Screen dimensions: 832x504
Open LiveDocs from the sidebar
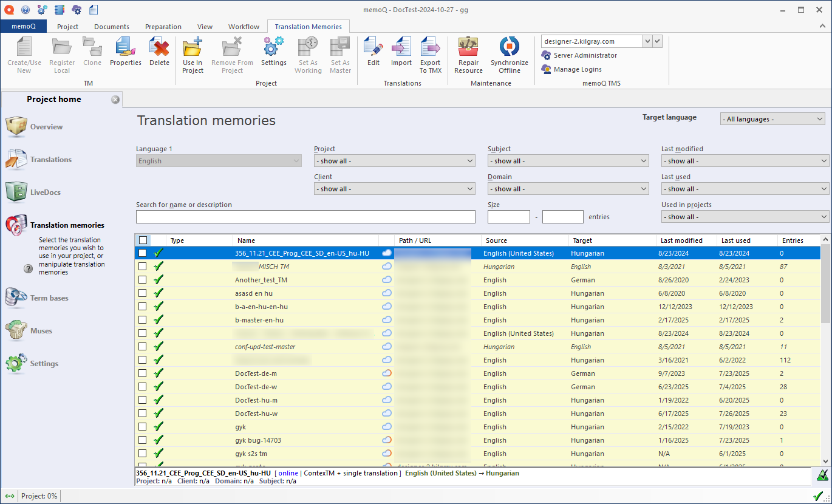pos(45,192)
